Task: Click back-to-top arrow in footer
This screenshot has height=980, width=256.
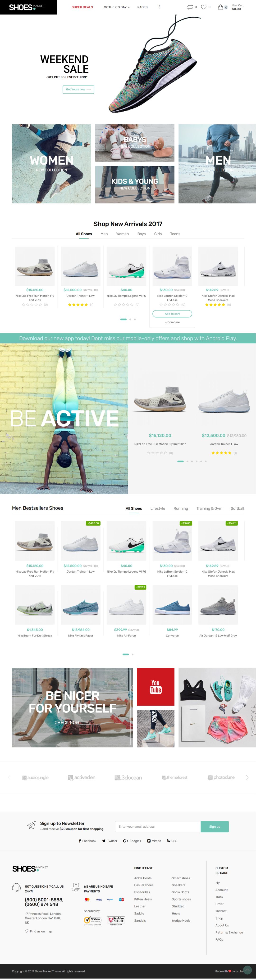Action: 247,970
